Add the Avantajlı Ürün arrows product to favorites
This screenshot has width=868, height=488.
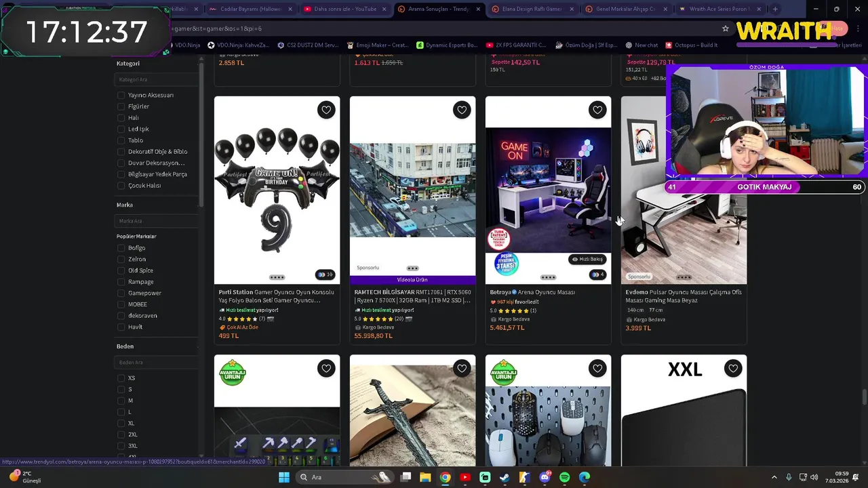[326, 369]
